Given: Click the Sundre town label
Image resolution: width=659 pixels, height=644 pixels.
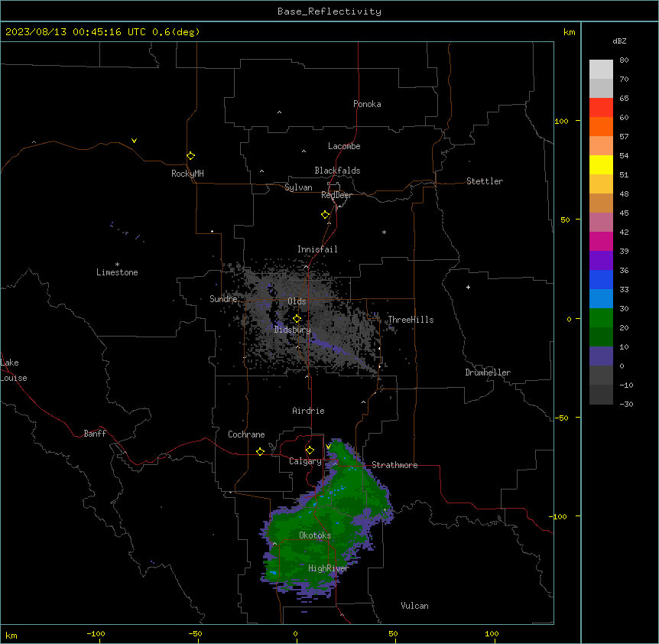Looking at the screenshot, I should point(223,299).
